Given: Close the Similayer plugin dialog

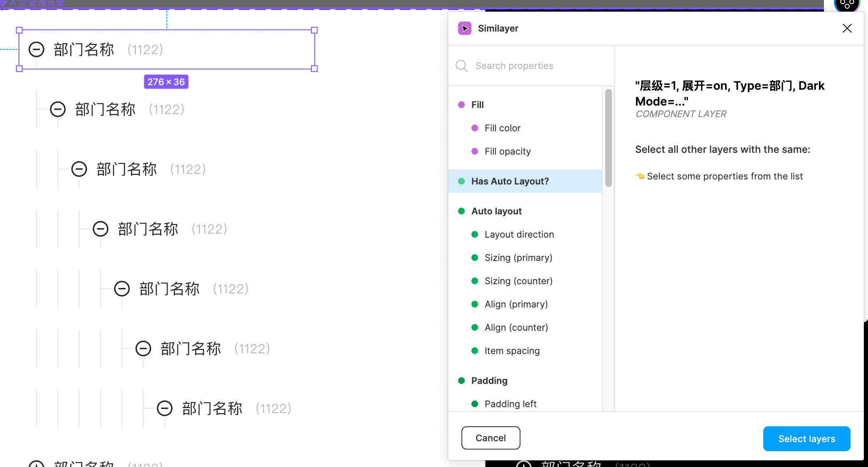Looking at the screenshot, I should pos(847,28).
